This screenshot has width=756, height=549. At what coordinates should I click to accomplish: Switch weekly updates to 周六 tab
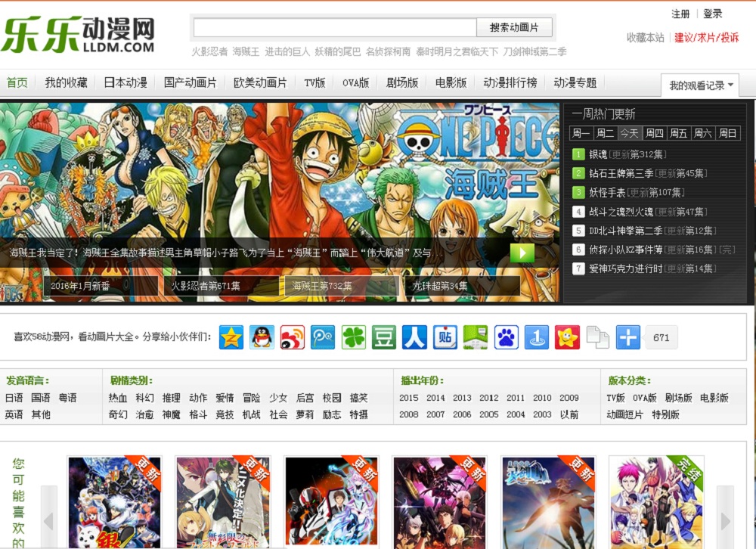point(703,133)
